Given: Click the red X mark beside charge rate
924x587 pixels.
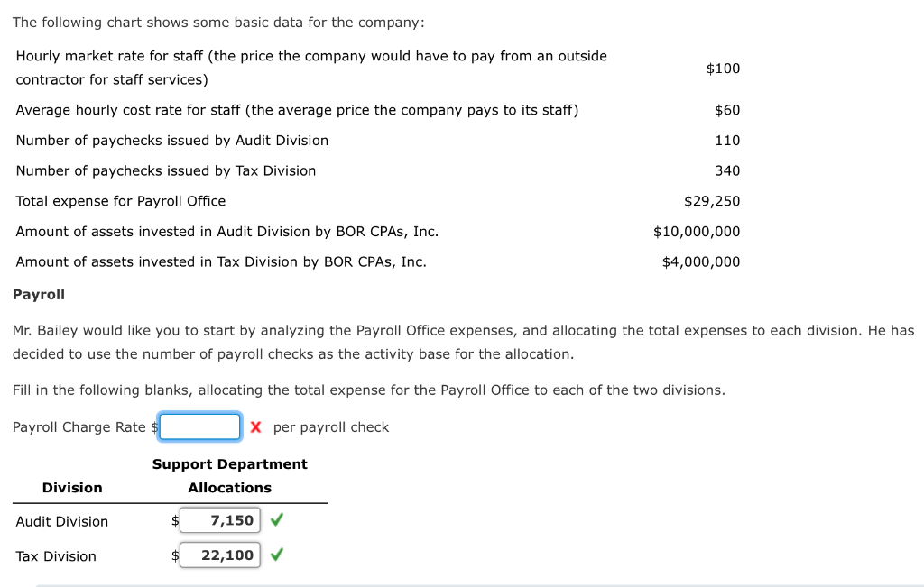Looking at the screenshot, I should click(255, 426).
